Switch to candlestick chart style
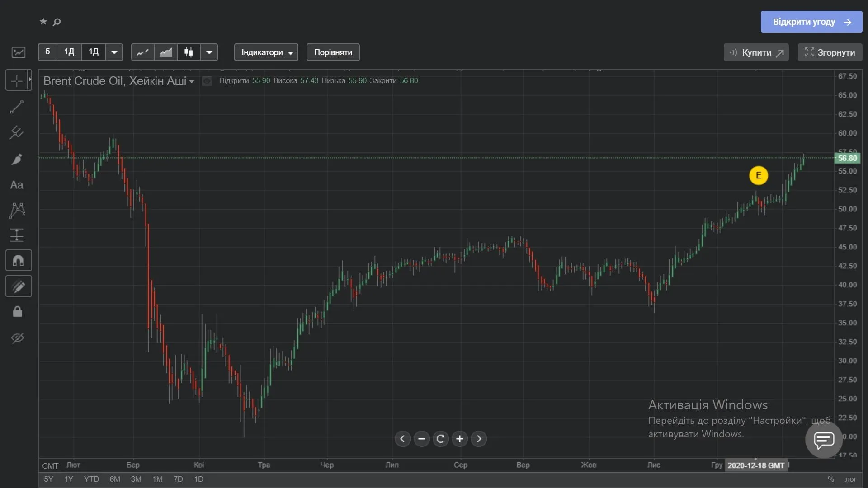The image size is (868, 488). point(189,52)
